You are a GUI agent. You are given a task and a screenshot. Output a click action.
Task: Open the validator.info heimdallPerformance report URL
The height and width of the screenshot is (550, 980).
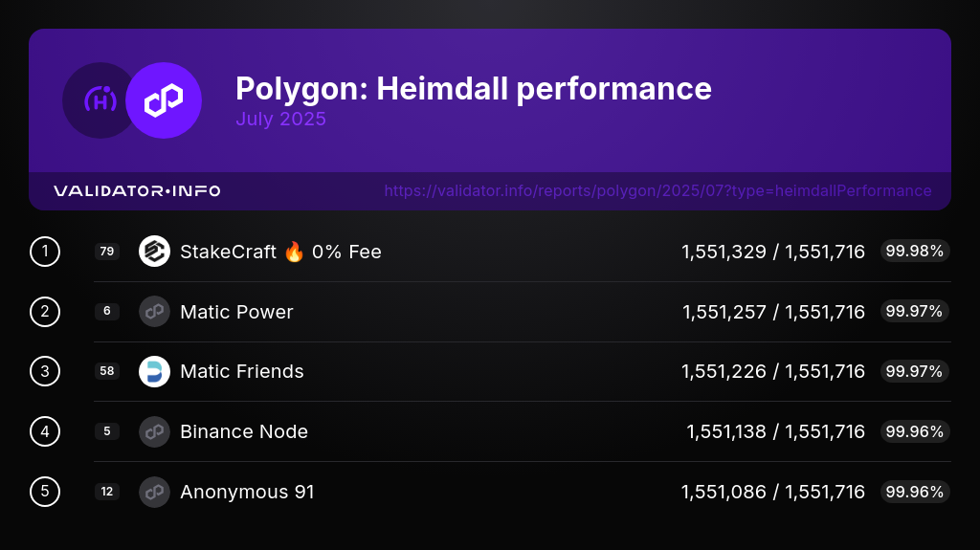(657, 190)
